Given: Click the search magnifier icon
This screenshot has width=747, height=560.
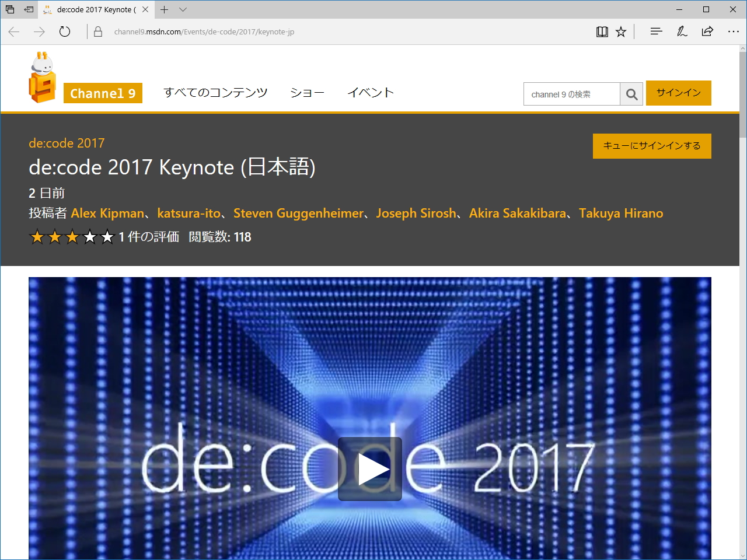Looking at the screenshot, I should pyautogui.click(x=632, y=94).
